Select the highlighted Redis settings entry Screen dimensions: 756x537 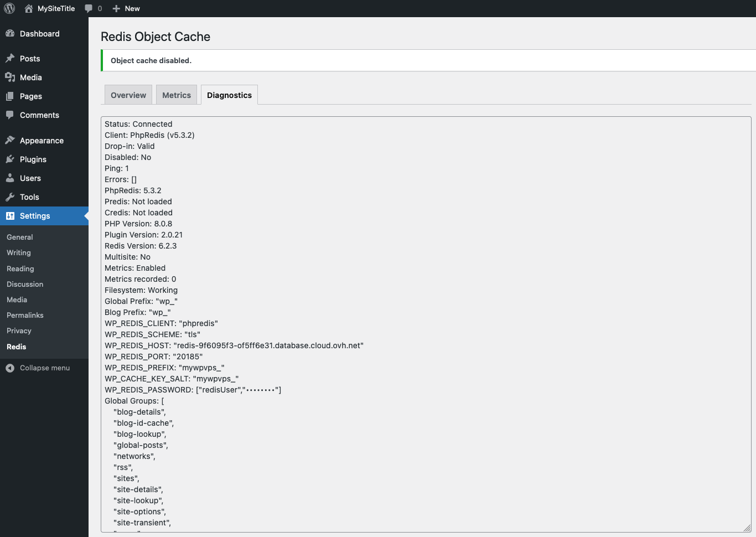click(16, 347)
